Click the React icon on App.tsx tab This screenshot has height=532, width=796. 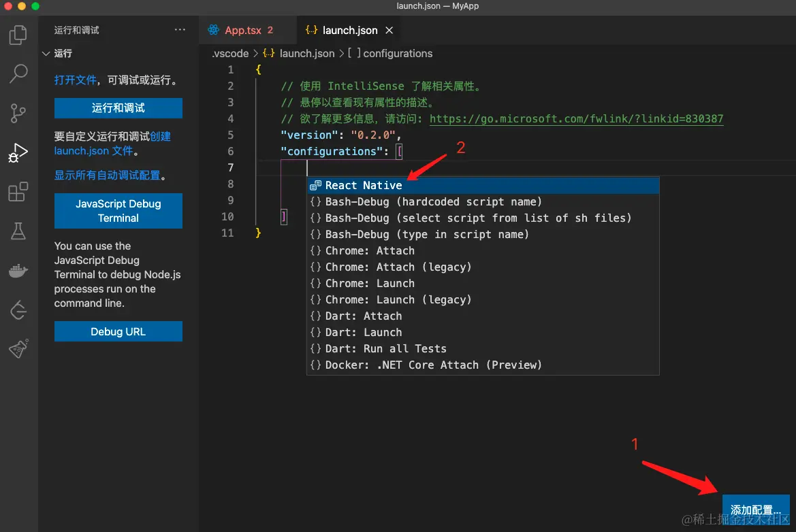(x=214, y=30)
